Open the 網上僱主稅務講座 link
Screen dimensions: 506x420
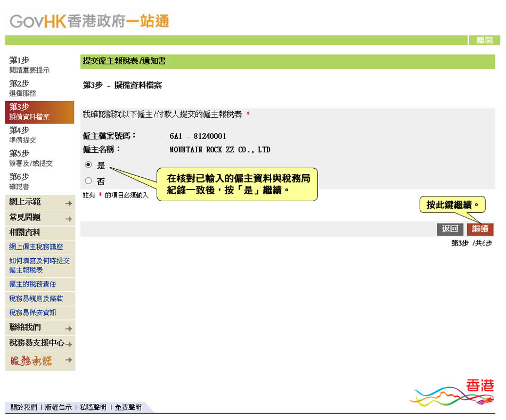point(36,247)
